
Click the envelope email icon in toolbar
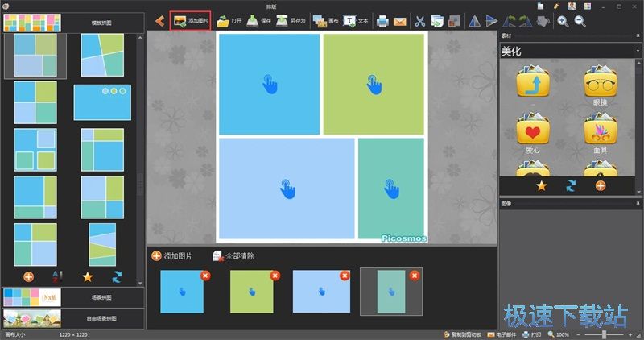[x=399, y=22]
